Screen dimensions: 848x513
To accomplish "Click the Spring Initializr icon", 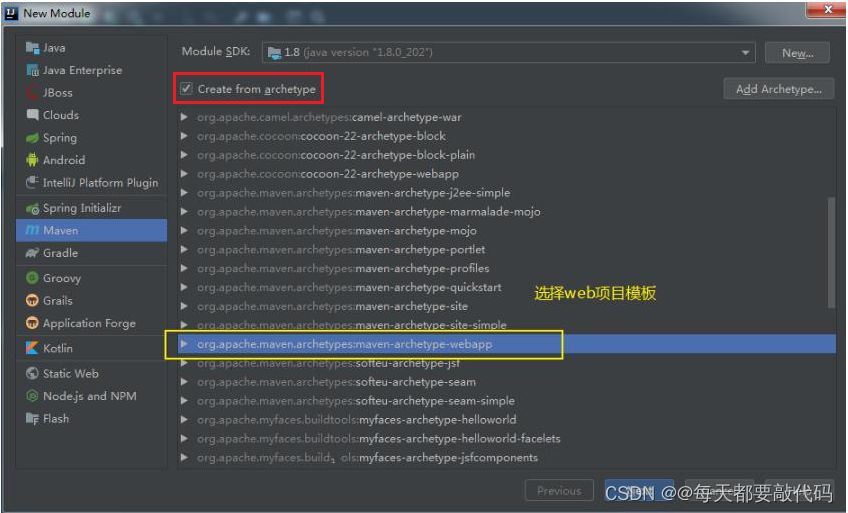I will click(x=32, y=208).
